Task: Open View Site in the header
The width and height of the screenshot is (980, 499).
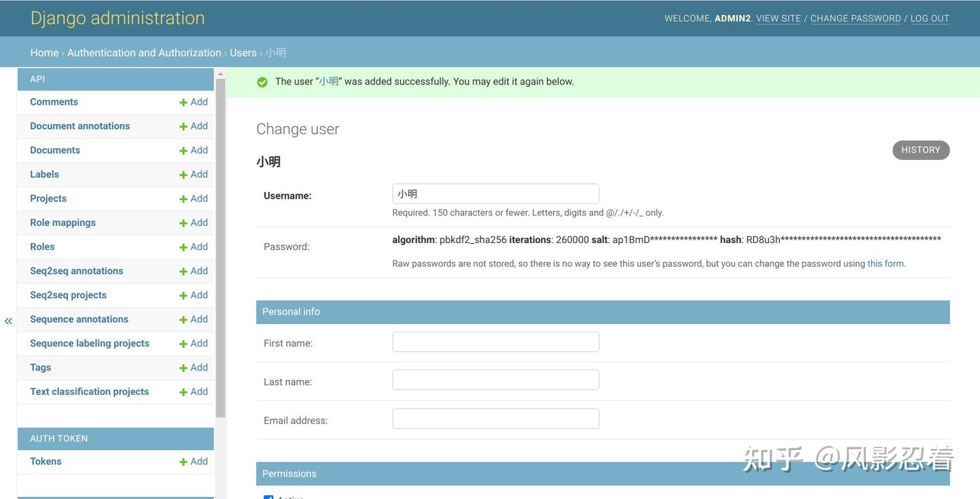Action: (x=778, y=18)
